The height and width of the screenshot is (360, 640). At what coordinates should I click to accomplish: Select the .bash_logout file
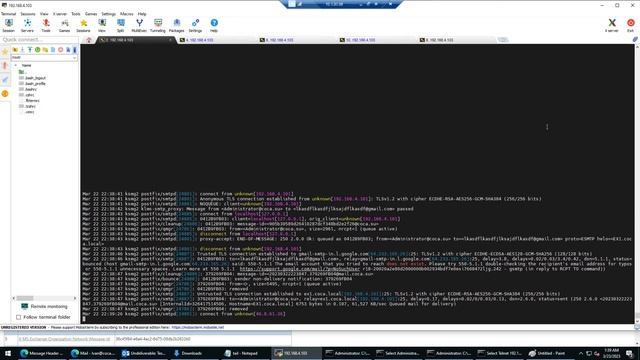click(32, 78)
